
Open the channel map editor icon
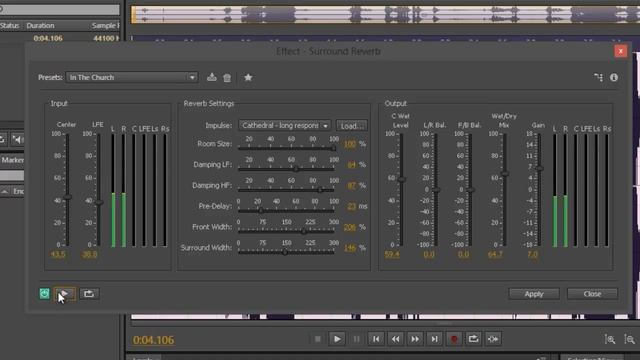tap(598, 77)
